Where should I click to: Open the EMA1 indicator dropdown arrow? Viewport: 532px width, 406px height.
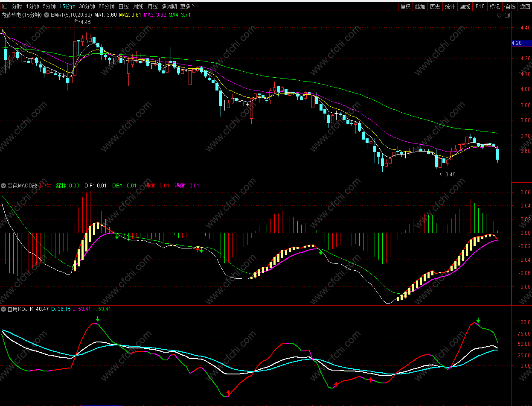click(x=47, y=15)
